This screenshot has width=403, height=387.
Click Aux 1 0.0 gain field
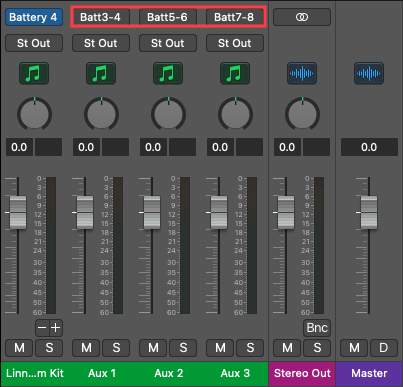click(86, 147)
